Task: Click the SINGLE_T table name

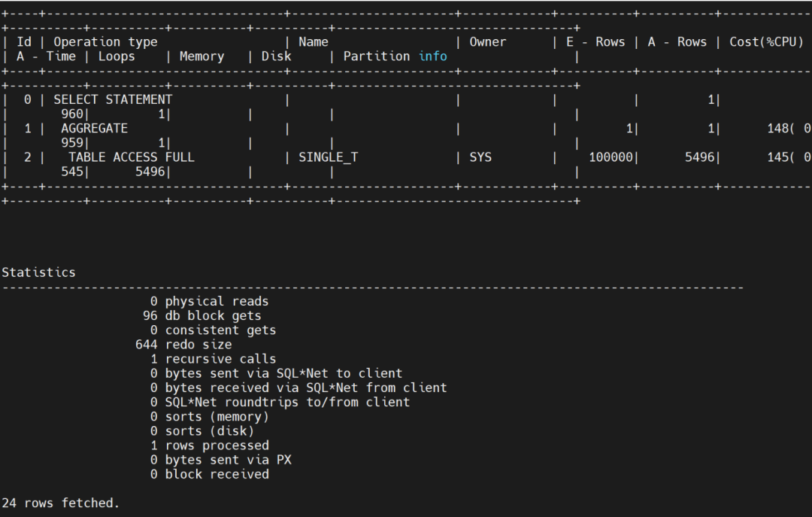Action: (x=328, y=157)
